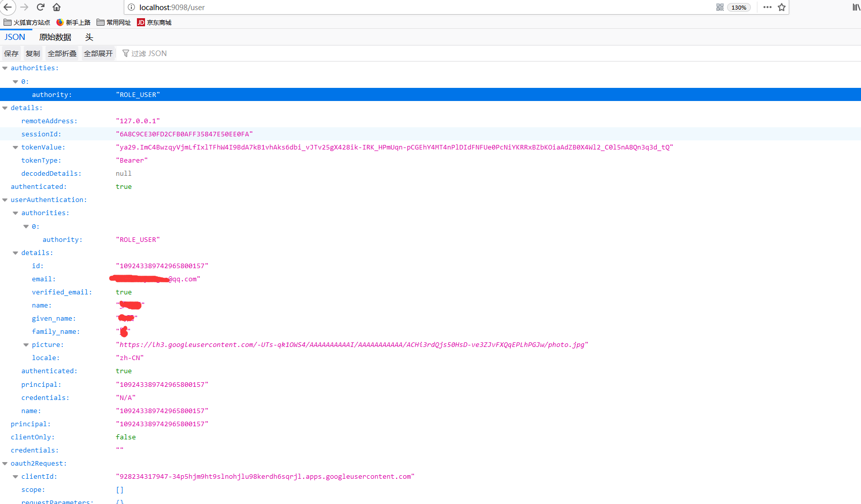Screen dimensions: 861x504
Task: Collapse the clientId node
Action: (x=15, y=476)
